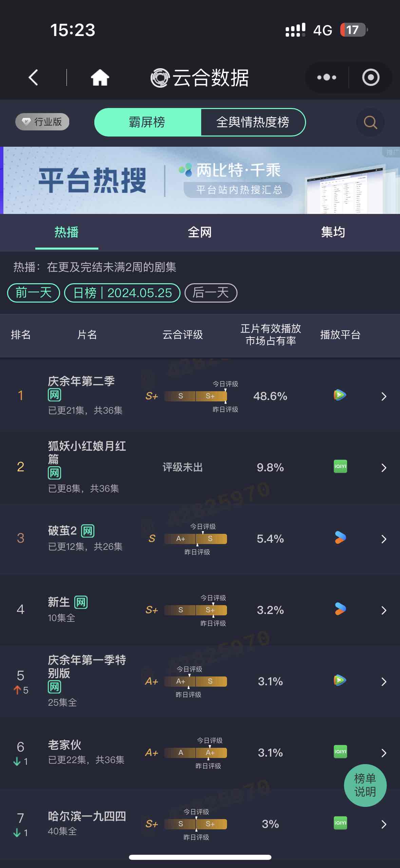The image size is (400, 868).
Task: Toggle the 行业版 badge
Action: (42, 122)
